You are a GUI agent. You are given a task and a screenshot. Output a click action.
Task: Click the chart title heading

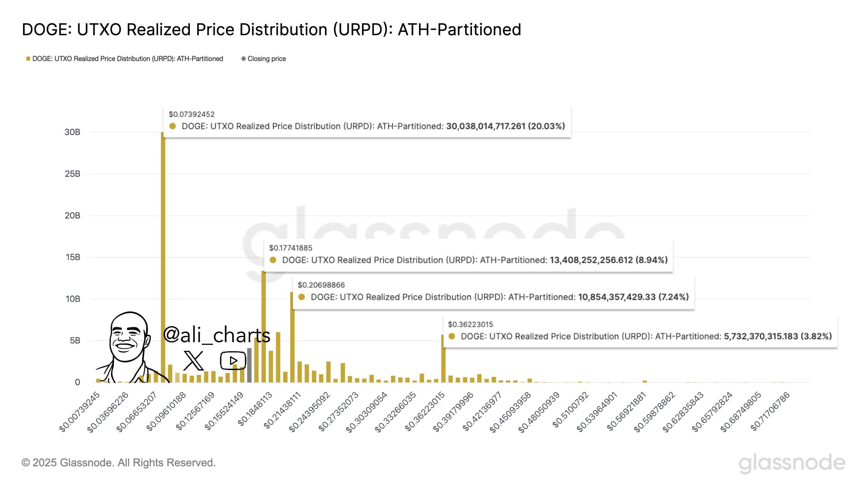[x=271, y=29]
